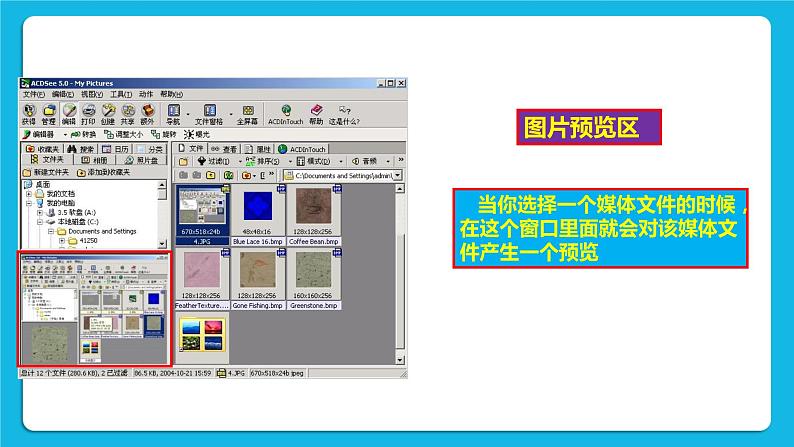The height and width of the screenshot is (447, 794).
Task: Click the 打印 (Print) icon
Action: 90,113
